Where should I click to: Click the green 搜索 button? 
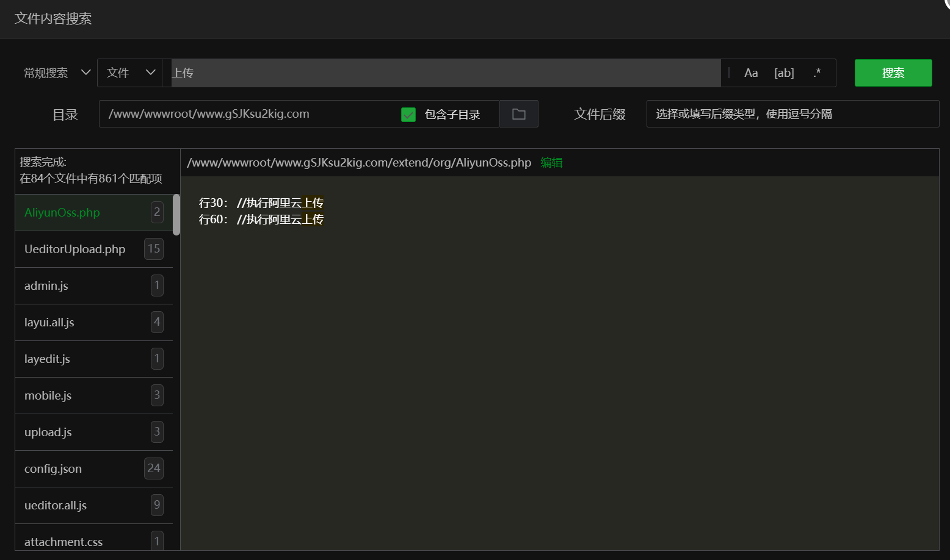point(893,73)
